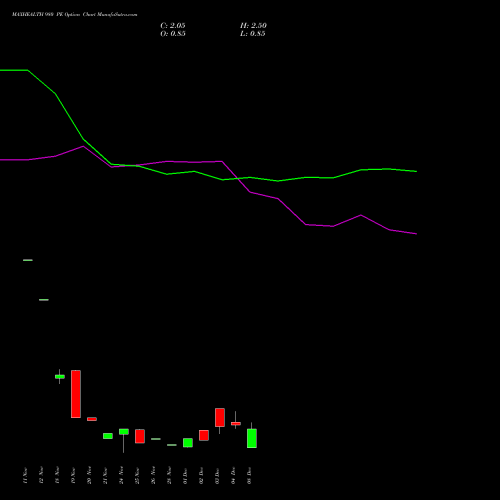Select the high value 'H: 2.50'
This screenshot has width=500, height=500.
[253, 26]
